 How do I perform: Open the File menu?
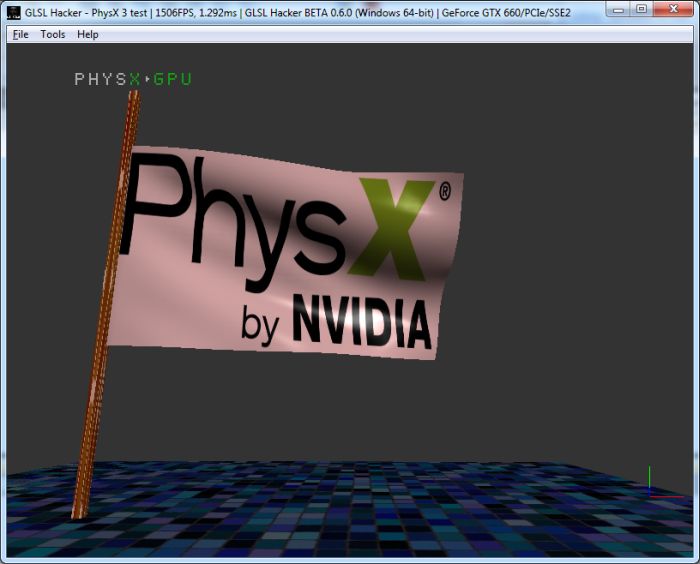tap(21, 34)
